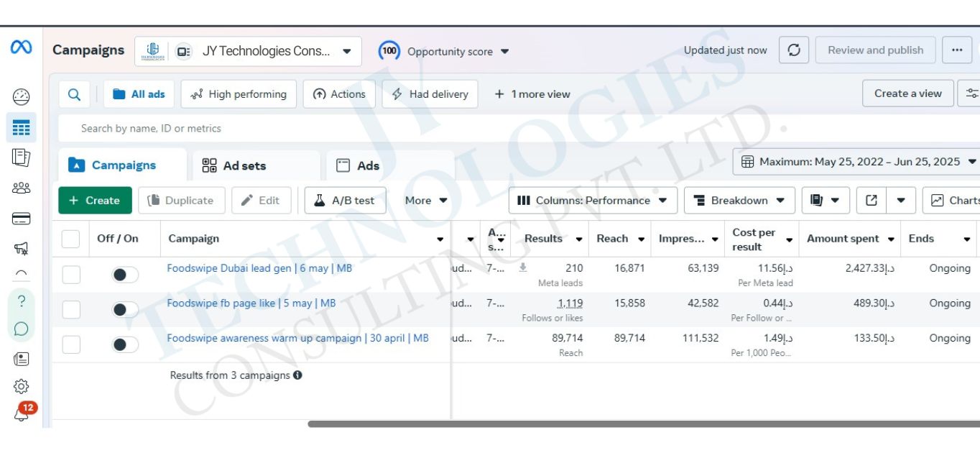Open the More actions dropdown
980x453 pixels.
426,201
